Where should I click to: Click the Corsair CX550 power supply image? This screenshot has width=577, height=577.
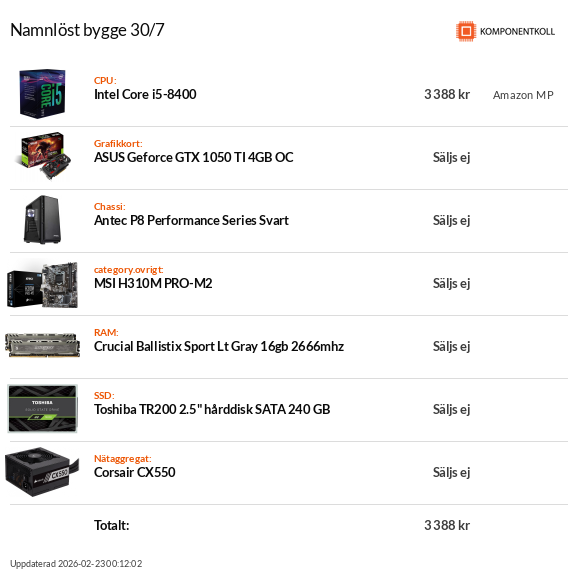click(x=42, y=472)
